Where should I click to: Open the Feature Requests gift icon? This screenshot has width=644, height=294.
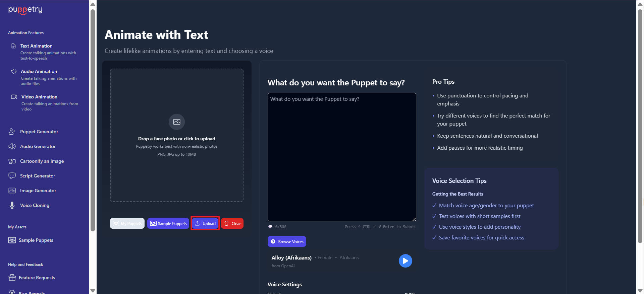tap(12, 278)
